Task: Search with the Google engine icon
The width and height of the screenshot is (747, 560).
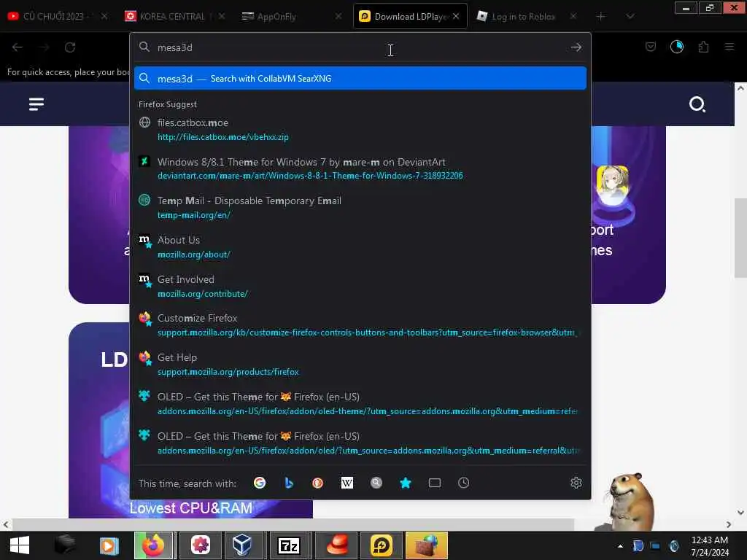Action: click(260, 483)
